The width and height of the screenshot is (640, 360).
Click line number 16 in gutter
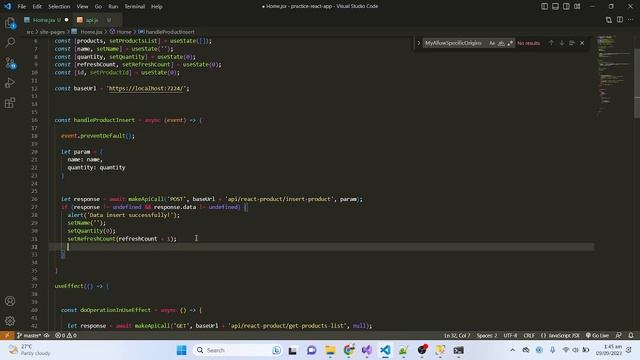click(34, 120)
